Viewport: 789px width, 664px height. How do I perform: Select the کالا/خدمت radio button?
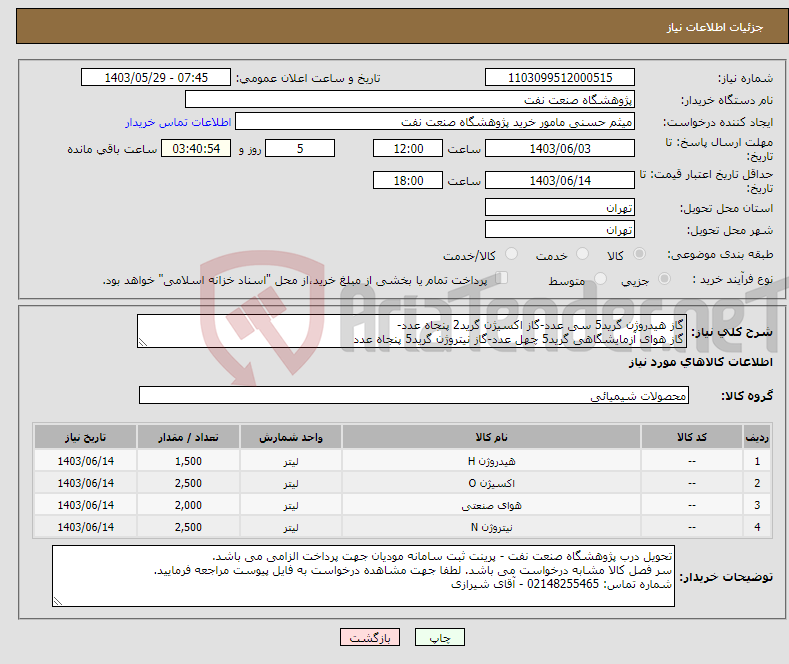click(x=511, y=254)
